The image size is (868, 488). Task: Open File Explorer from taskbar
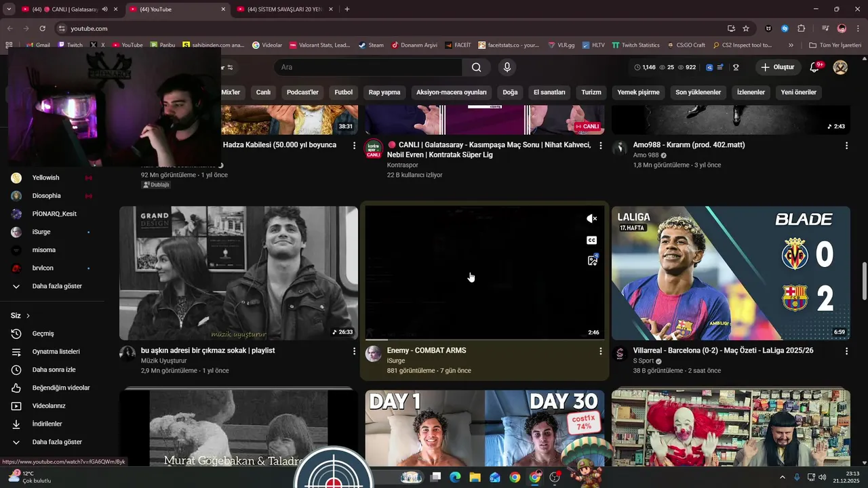[475, 477]
